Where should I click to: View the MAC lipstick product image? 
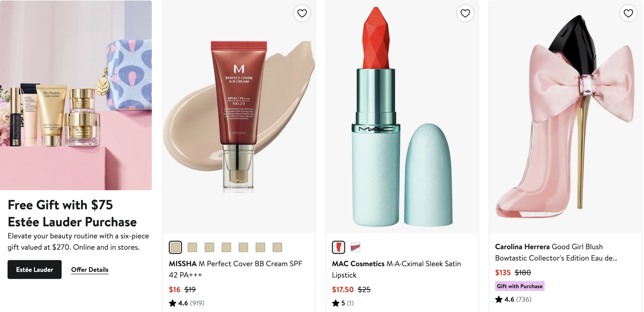[402, 117]
